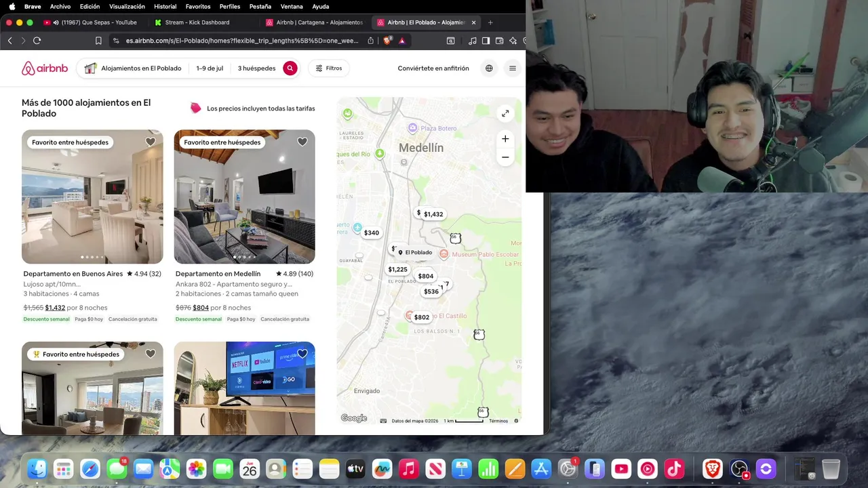Open Finder from the dock
This screenshot has height=488, width=868.
[37, 469]
